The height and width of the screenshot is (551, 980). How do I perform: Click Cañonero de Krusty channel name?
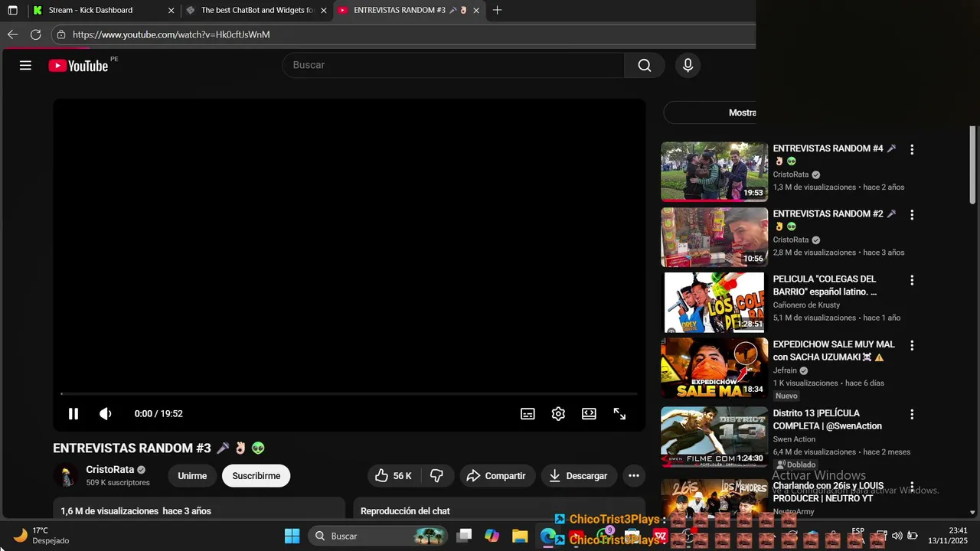pos(806,305)
